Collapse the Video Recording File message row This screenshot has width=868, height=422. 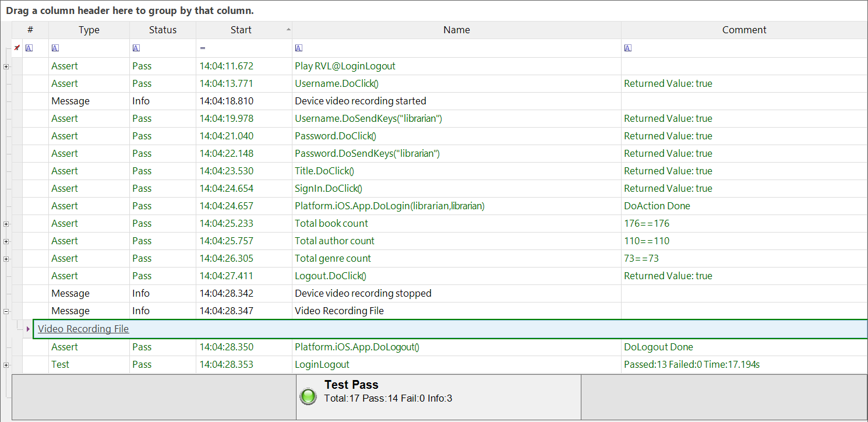[x=6, y=311]
